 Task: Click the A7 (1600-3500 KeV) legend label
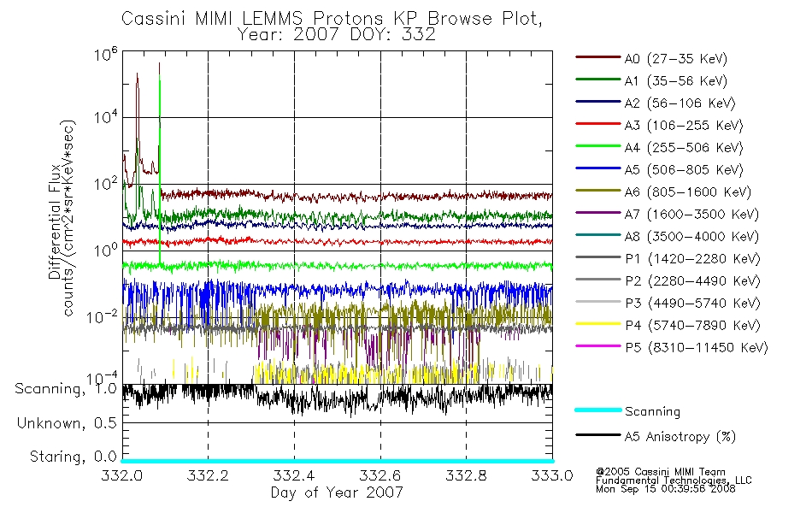point(691,215)
